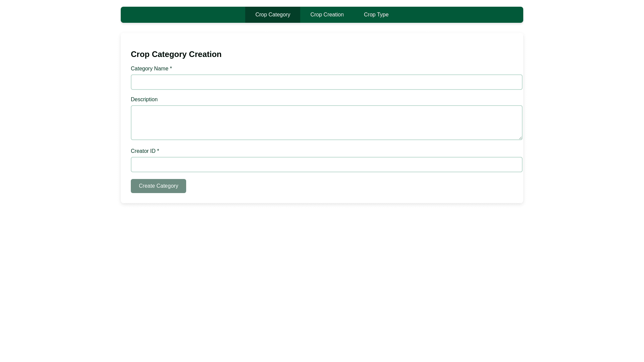
Task: Click the Description textarea resize handle
Action: point(520,138)
